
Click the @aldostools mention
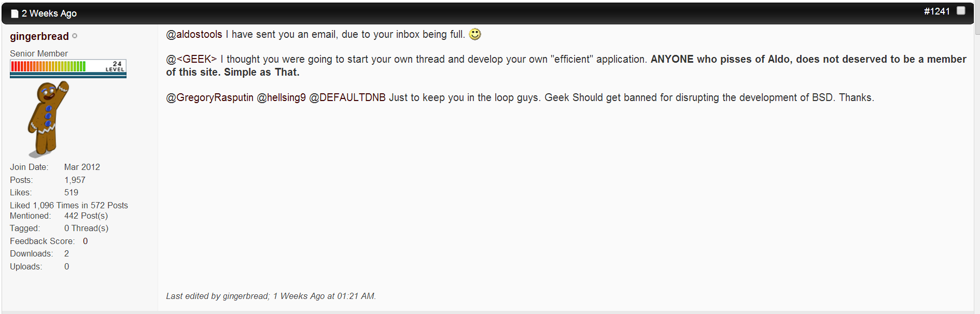click(x=194, y=34)
